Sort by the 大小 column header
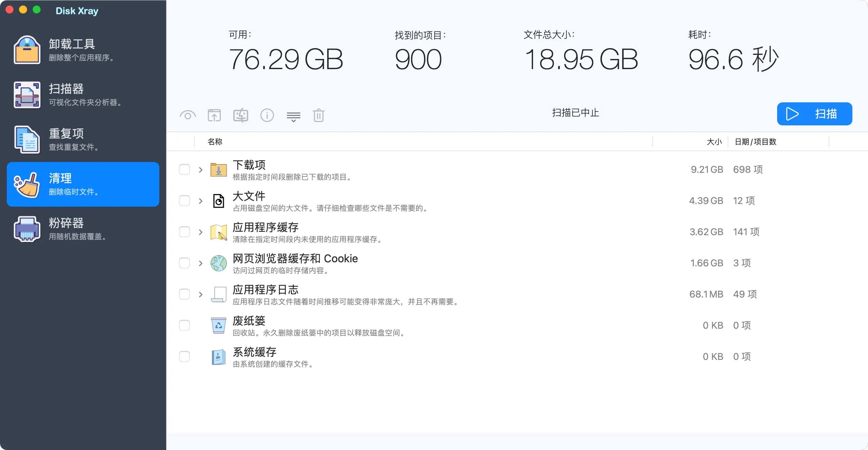 point(714,142)
